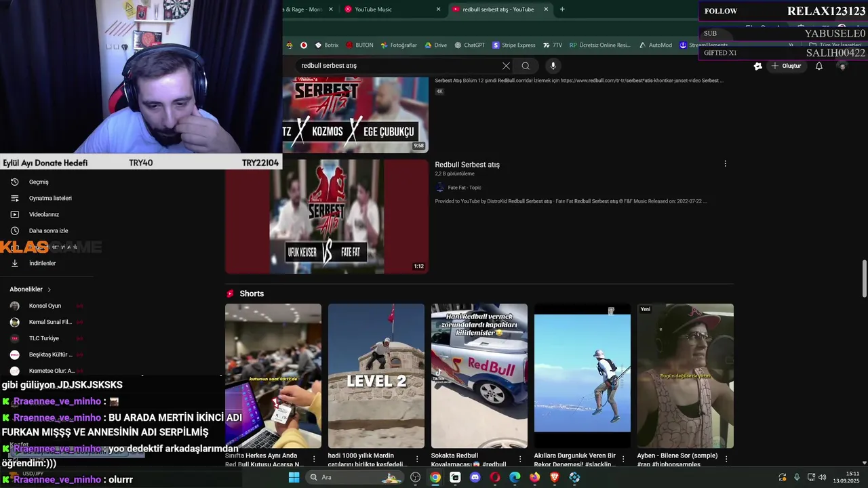Open the ChatGPT bookmark
868x488 pixels.
[x=470, y=45]
